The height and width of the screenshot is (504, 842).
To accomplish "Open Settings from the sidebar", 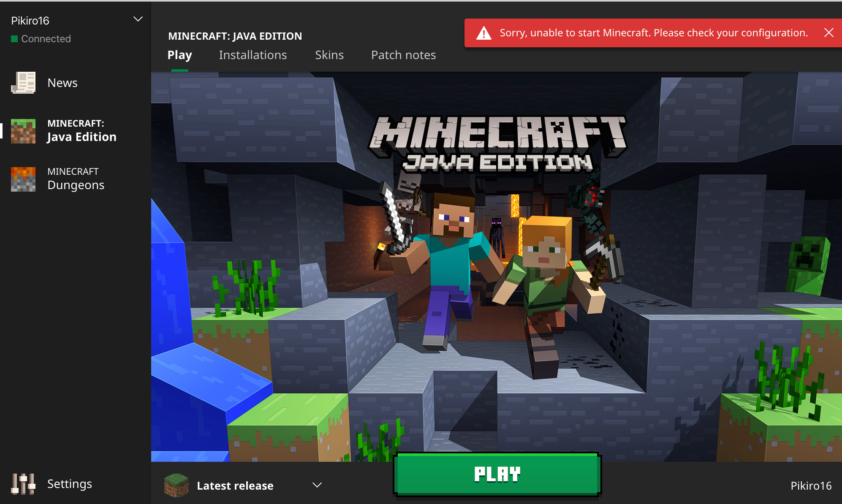I will [69, 484].
